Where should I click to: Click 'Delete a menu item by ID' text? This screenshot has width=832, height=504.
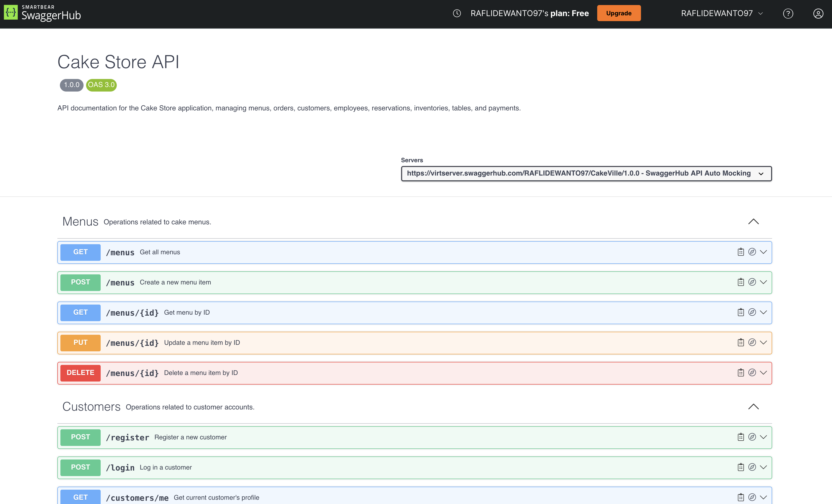[201, 373]
